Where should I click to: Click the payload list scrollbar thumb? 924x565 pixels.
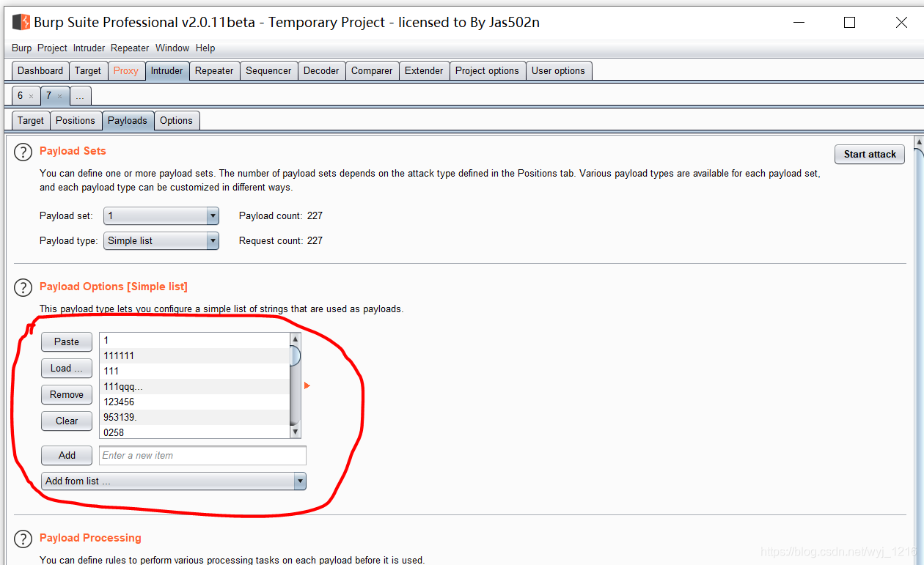pyautogui.click(x=296, y=355)
